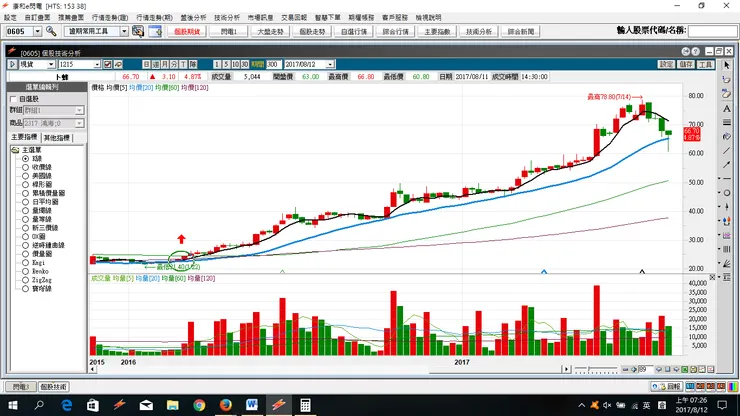740x416 pixels.
Task: Select the 寶塔線 chart type radio
Action: click(25, 289)
